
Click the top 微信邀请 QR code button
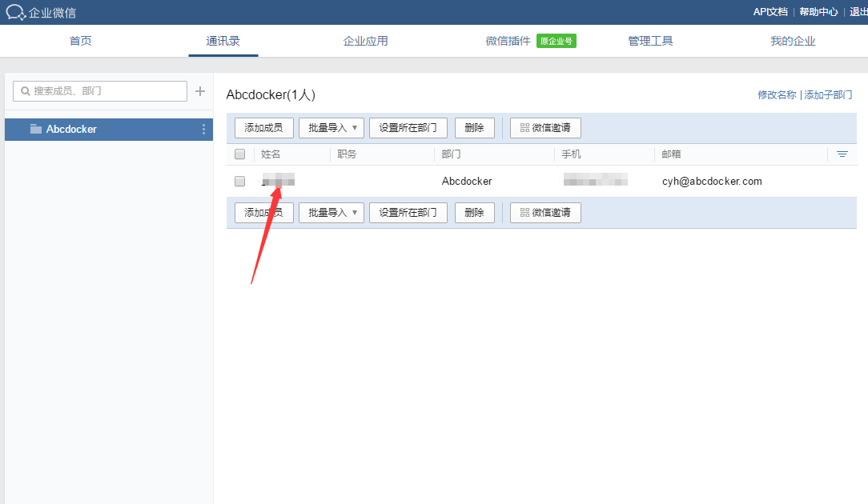click(x=545, y=128)
